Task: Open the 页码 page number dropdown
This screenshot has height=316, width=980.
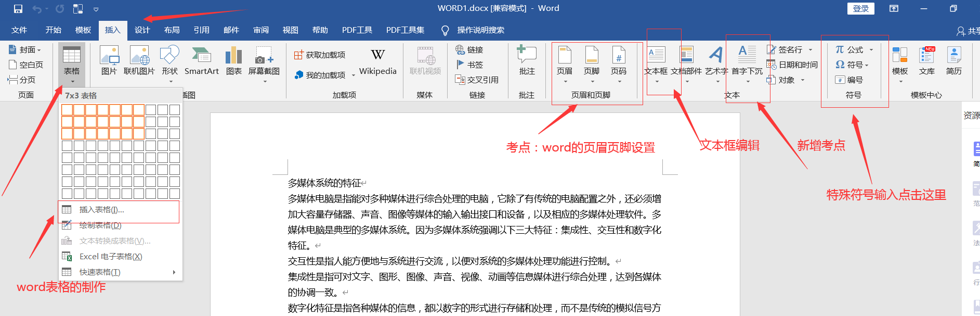Action: click(619, 64)
